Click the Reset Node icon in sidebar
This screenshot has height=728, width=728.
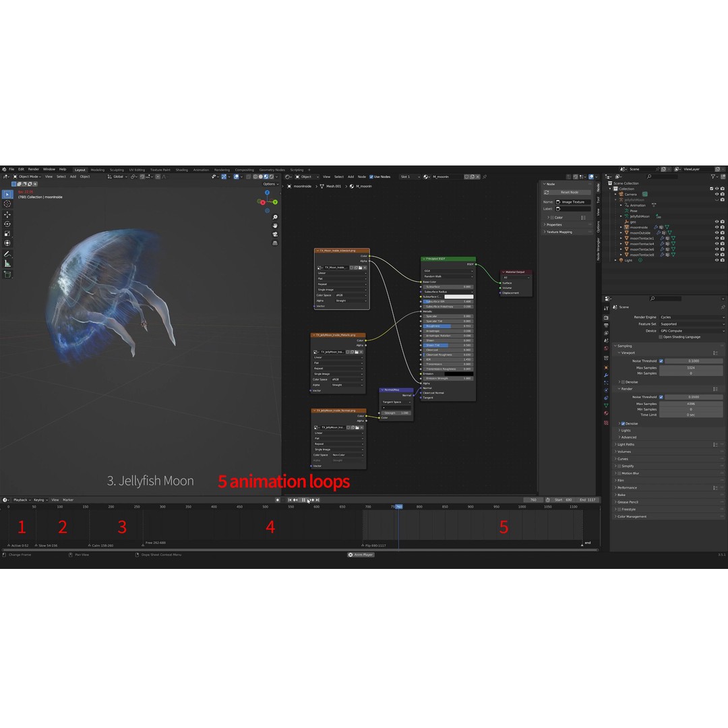coord(547,192)
